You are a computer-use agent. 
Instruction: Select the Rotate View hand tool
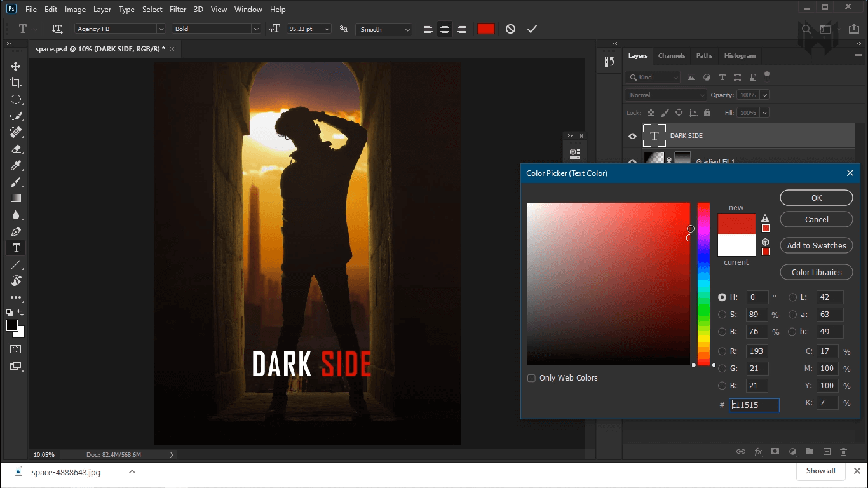pyautogui.click(x=16, y=281)
